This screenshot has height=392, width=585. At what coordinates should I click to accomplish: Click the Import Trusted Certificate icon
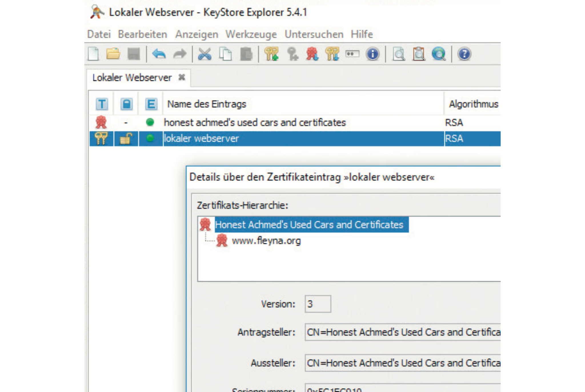pos(312,54)
